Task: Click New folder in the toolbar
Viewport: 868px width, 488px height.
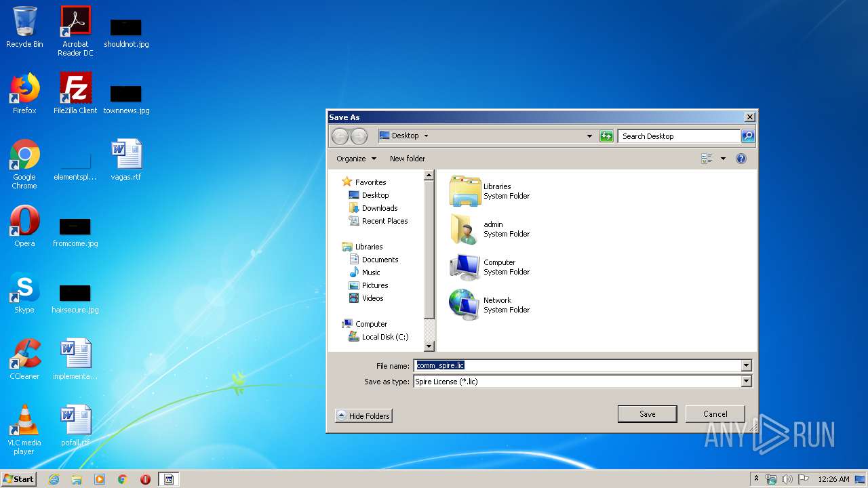Action: click(408, 159)
